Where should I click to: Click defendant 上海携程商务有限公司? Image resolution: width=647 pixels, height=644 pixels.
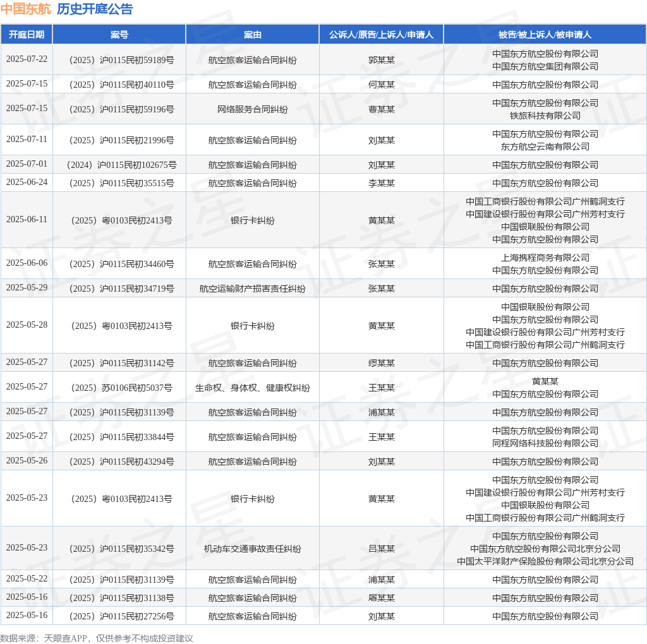(545, 258)
